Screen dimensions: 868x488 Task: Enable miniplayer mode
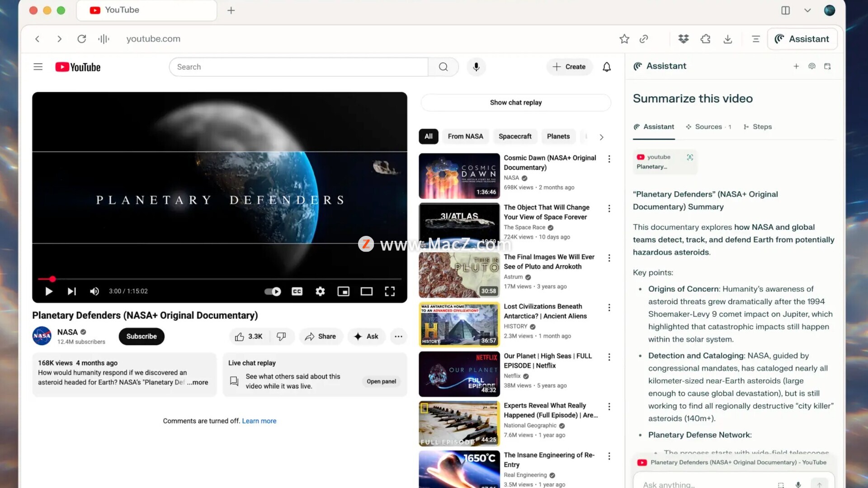[344, 291]
